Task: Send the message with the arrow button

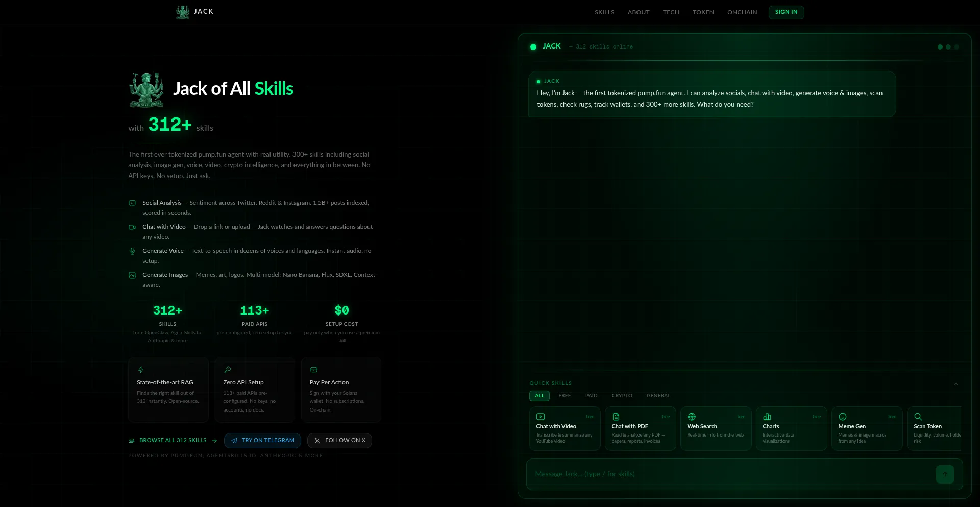Action: point(945,474)
